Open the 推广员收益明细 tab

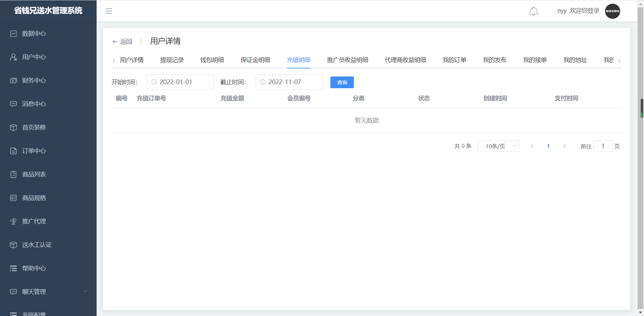[347, 60]
